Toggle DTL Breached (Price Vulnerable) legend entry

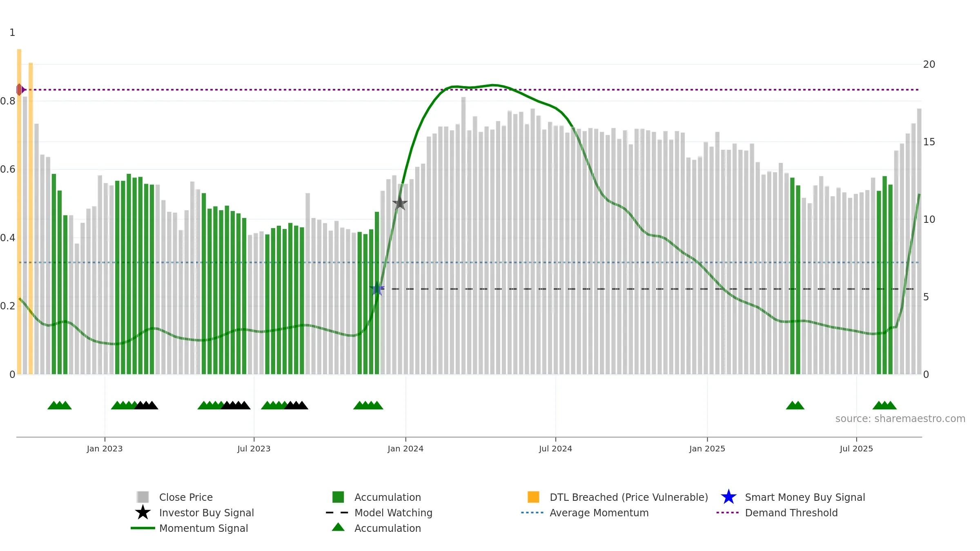coord(628,497)
